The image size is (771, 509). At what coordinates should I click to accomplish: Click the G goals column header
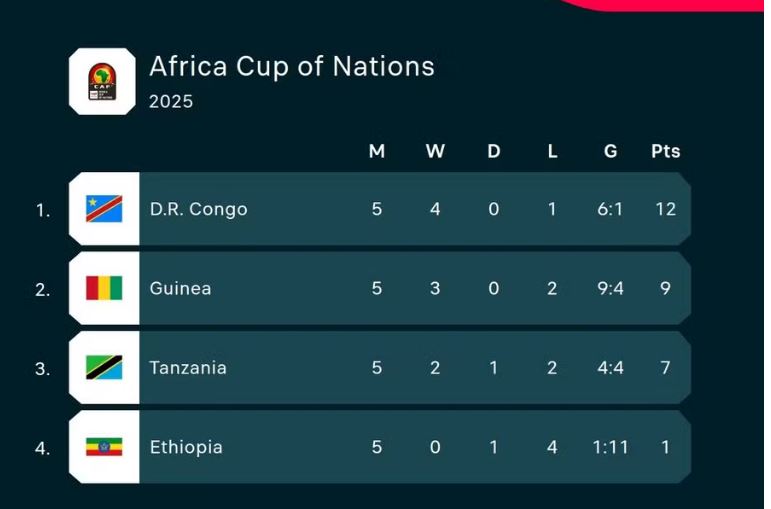click(611, 151)
